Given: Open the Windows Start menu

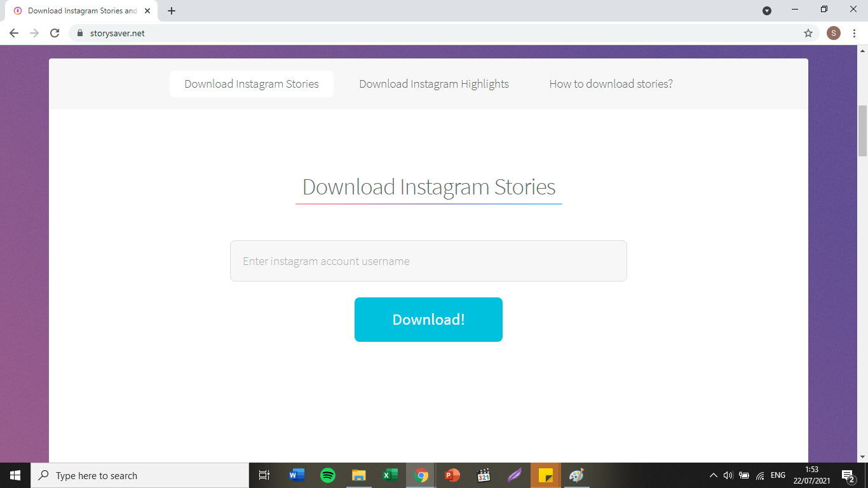Looking at the screenshot, I should (15, 475).
